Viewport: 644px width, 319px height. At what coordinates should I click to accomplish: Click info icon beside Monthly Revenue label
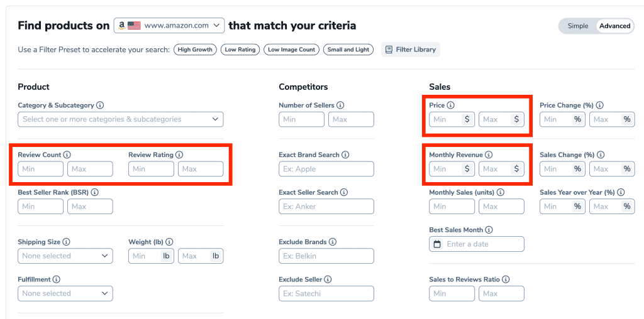click(488, 155)
